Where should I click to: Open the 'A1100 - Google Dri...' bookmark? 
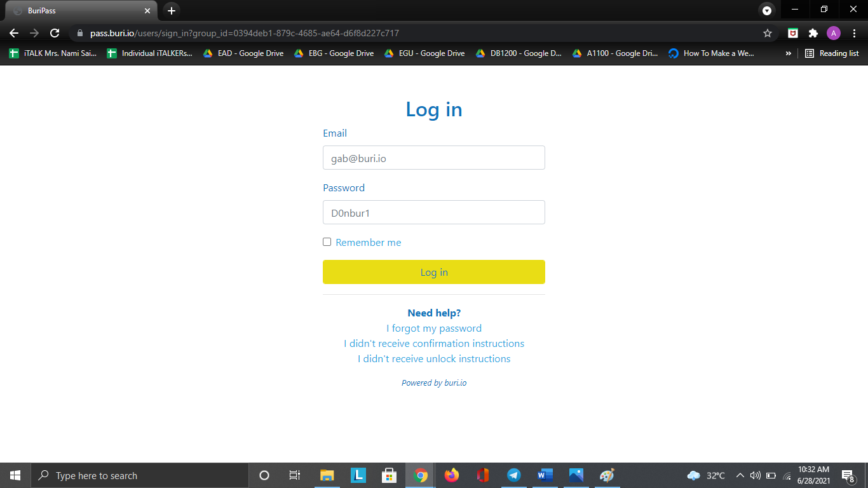[x=615, y=53]
